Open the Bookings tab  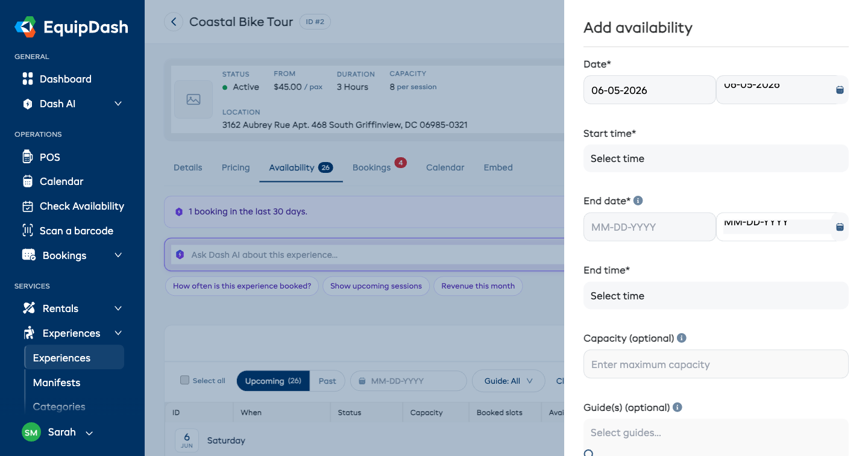click(x=372, y=167)
